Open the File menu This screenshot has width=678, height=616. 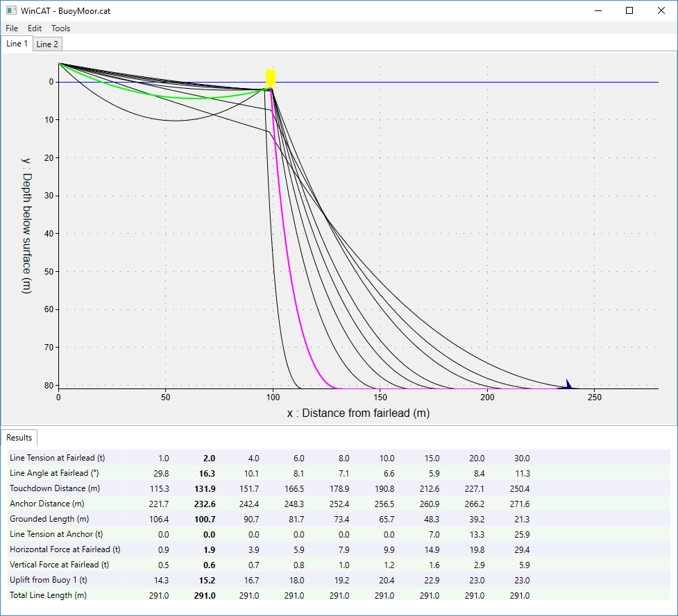pyautogui.click(x=11, y=28)
